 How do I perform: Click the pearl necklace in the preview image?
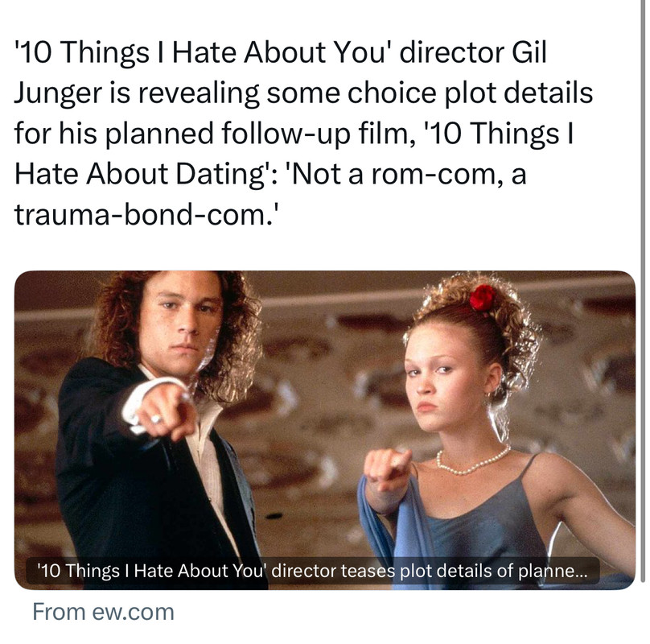(472, 460)
